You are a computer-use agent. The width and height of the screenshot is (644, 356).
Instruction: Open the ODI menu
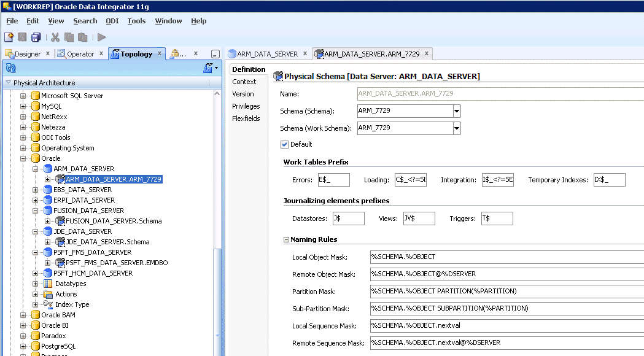click(112, 21)
